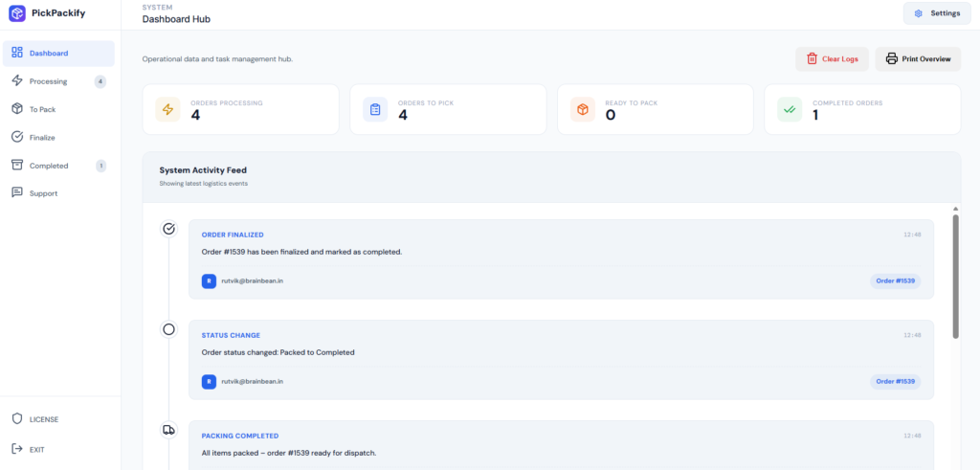Open the Completed orders section
Screen dimensions: 980x470
coord(49,166)
